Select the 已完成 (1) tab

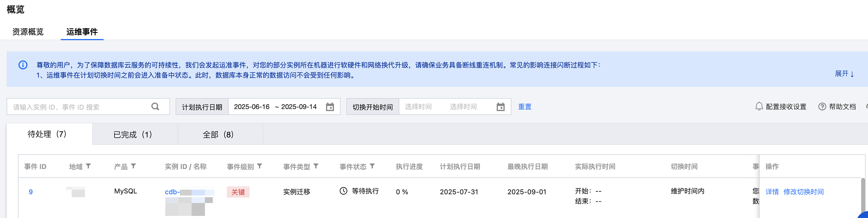[133, 134]
